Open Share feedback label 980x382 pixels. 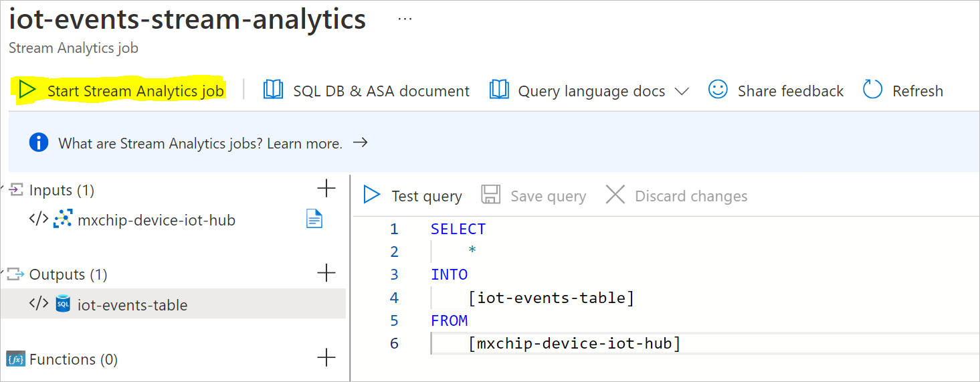(x=791, y=91)
